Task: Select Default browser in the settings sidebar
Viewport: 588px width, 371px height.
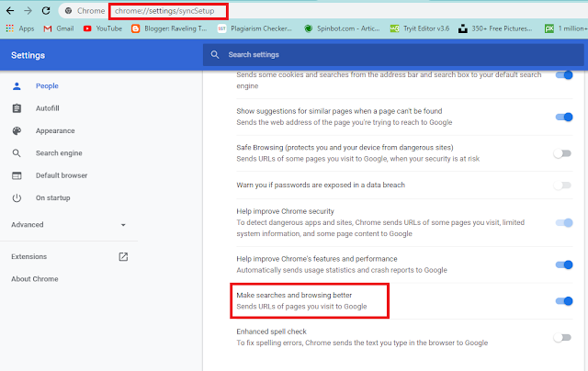Action: point(62,175)
